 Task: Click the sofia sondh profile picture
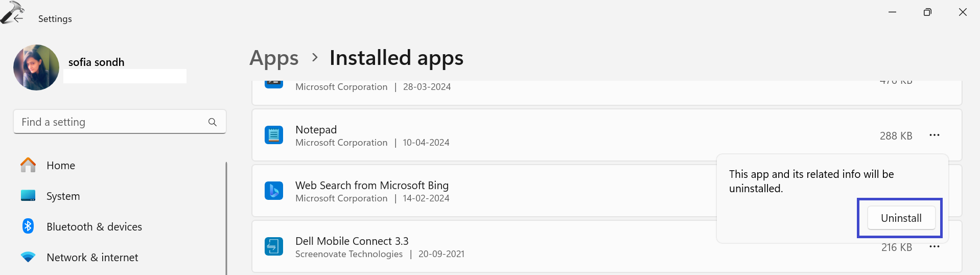[x=36, y=67]
